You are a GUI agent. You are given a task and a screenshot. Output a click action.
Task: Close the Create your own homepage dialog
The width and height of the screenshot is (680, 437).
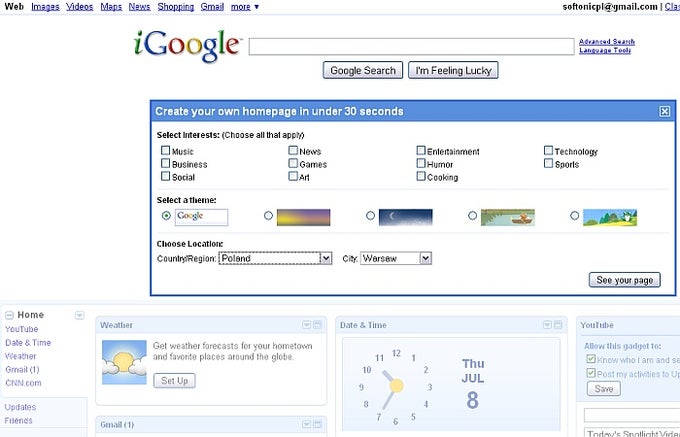pyautogui.click(x=664, y=111)
